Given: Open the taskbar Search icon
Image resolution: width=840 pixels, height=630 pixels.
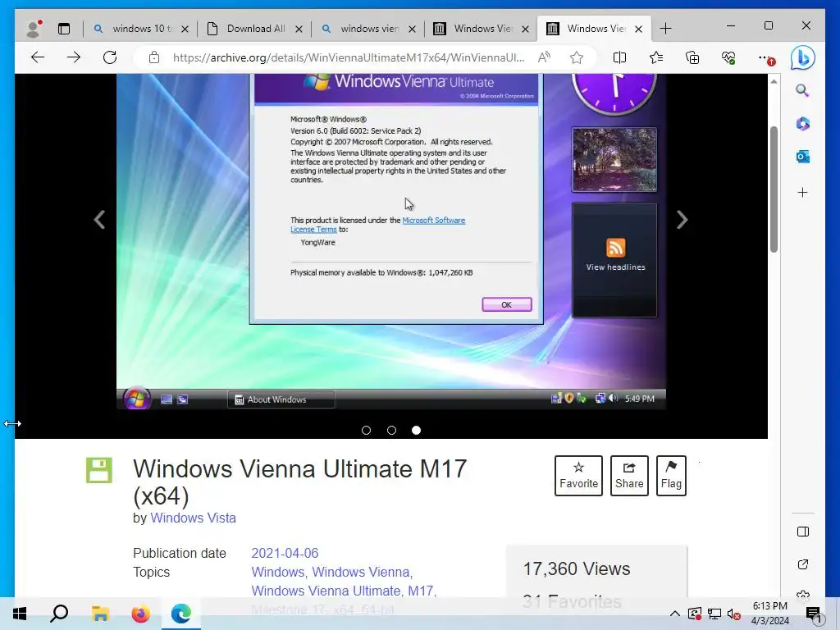Looking at the screenshot, I should tap(59, 614).
